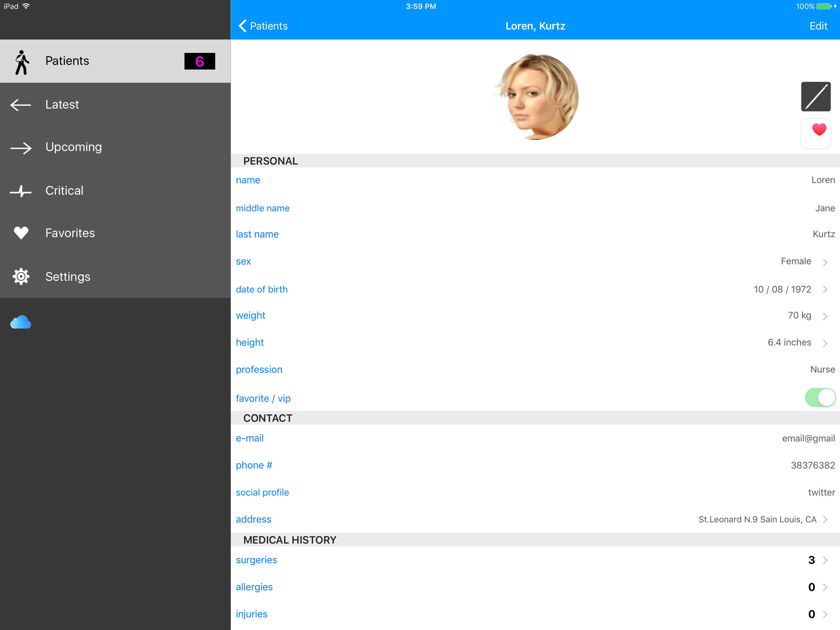
Task: Open the injuries row chevron
Action: tap(825, 614)
